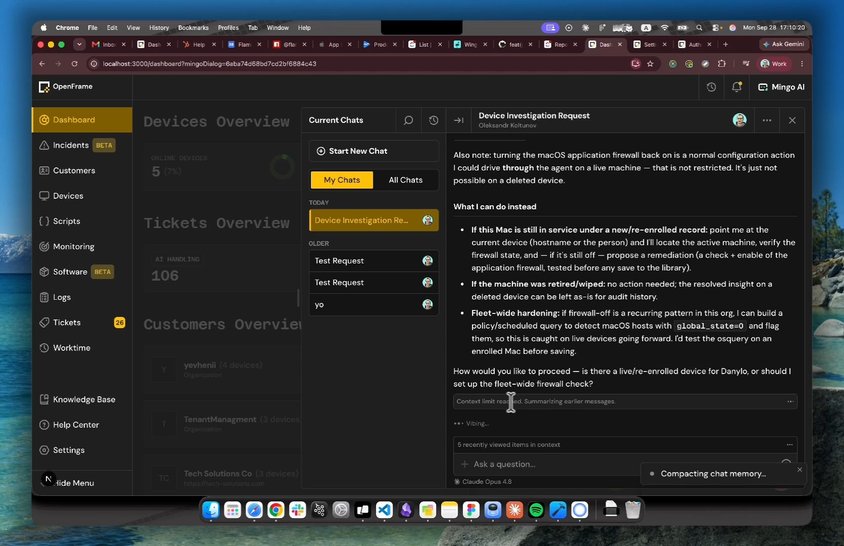Open a new browser tab
This screenshot has width=844, height=546.
[725, 44]
